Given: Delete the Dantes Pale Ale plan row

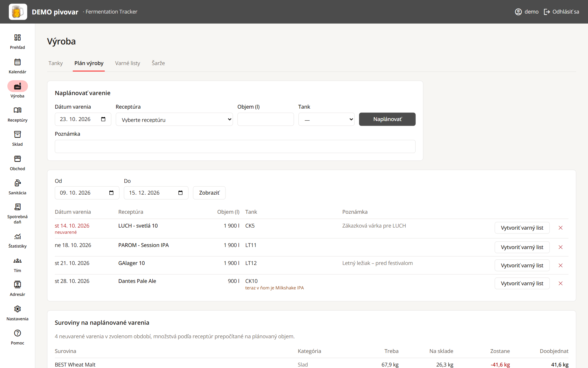Looking at the screenshot, I should tap(560, 284).
